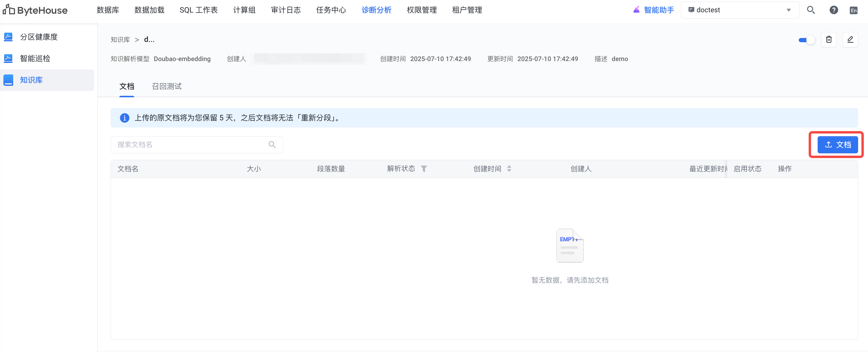Click the delete knowledge base trash icon
The height and width of the screenshot is (352, 868).
[x=828, y=40]
